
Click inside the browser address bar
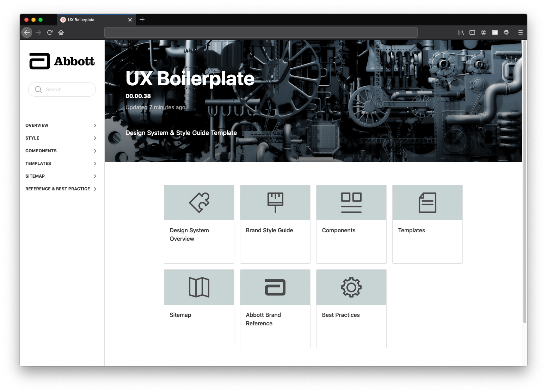point(261,32)
